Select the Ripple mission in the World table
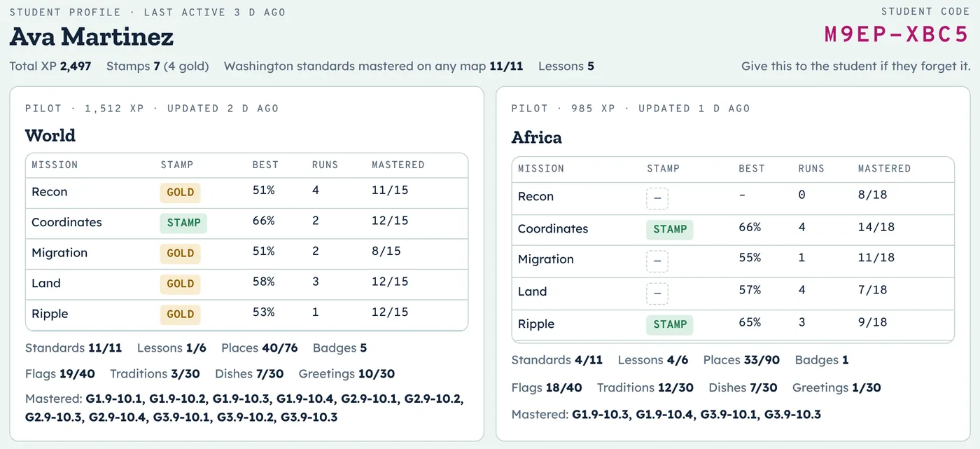Screen dimensions: 980x449 (50, 314)
